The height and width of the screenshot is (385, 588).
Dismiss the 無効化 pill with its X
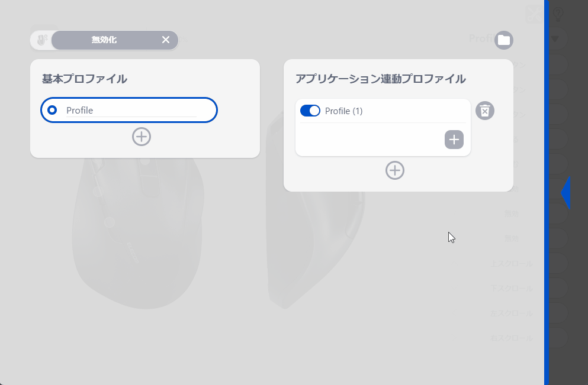(x=166, y=40)
